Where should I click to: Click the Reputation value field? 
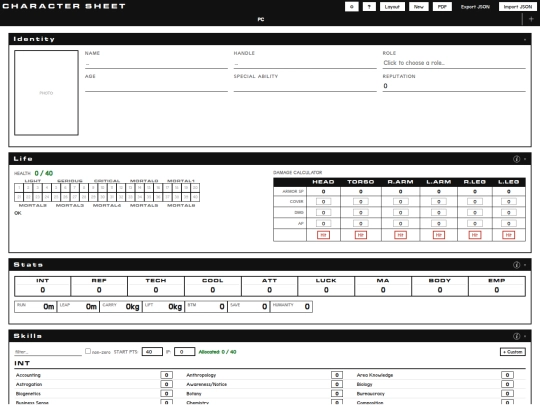(x=454, y=86)
